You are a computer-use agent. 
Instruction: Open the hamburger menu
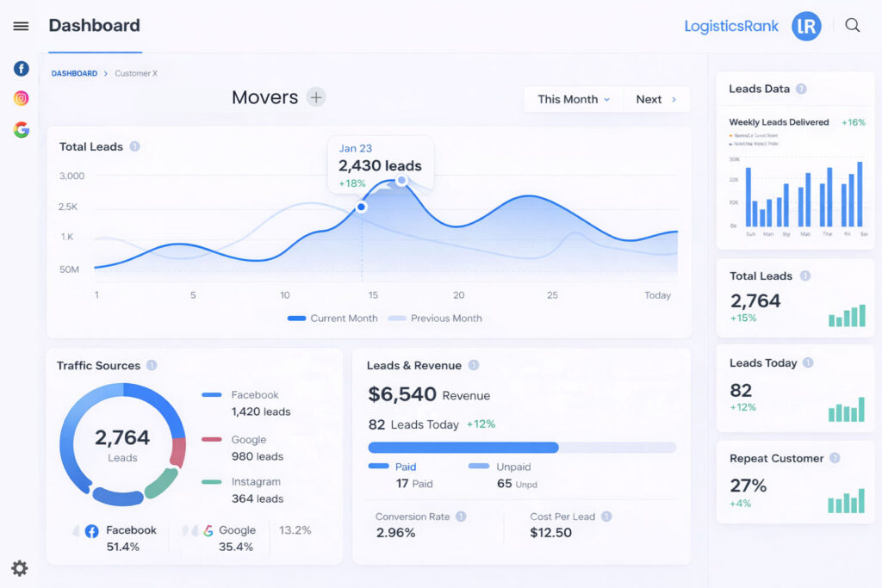(x=21, y=26)
